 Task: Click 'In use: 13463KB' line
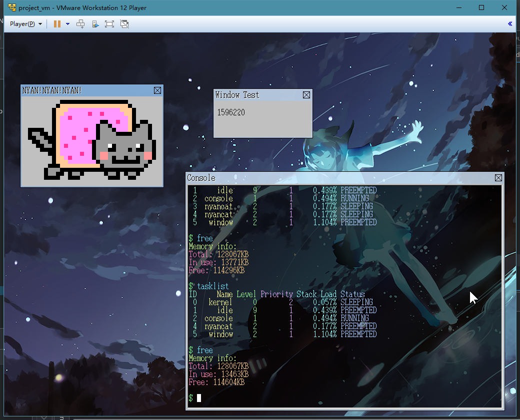[218, 374]
